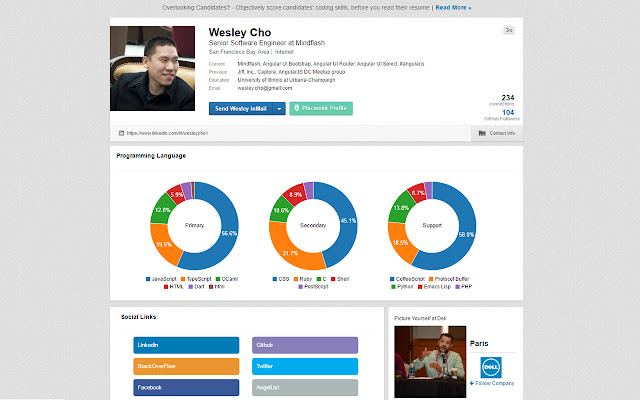Open the LinkedIn social link
Image resolution: width=640 pixels, height=400 pixels.
[x=185, y=345]
